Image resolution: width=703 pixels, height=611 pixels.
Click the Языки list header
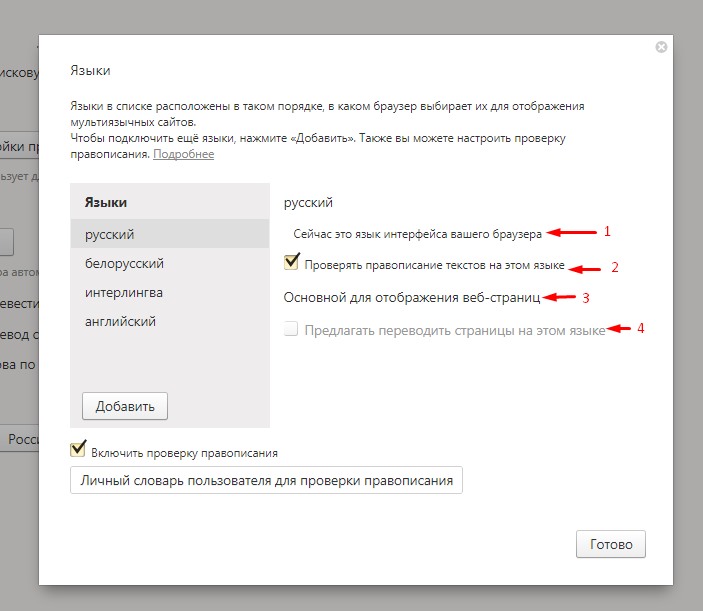point(106,203)
